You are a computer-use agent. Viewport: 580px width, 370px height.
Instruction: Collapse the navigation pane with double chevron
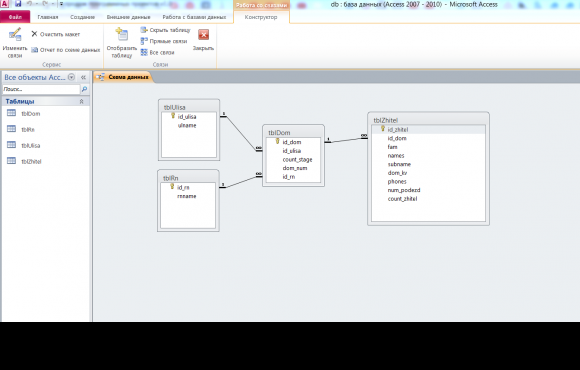[x=83, y=77]
